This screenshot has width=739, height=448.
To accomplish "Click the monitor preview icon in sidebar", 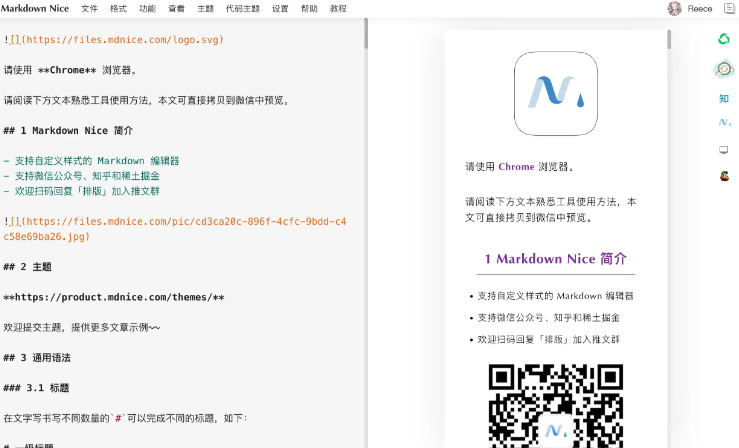I will click(723, 150).
